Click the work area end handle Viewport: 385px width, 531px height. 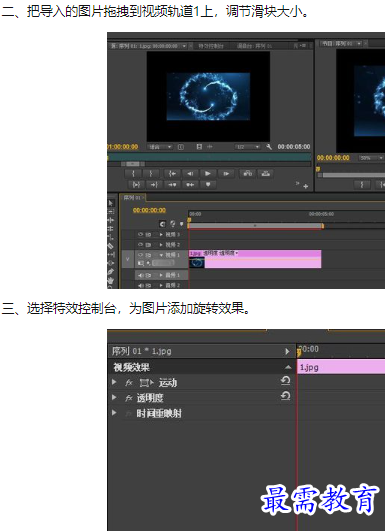pyautogui.click(x=323, y=226)
